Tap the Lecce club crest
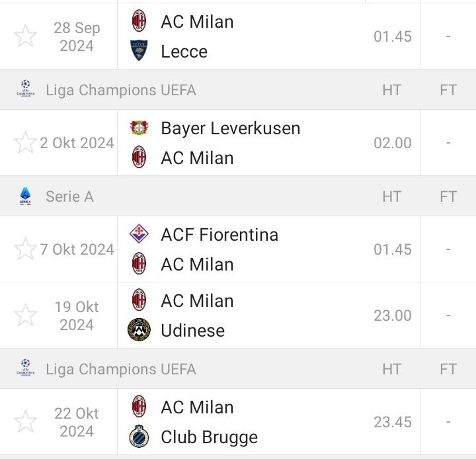476x459 pixels. [139, 51]
